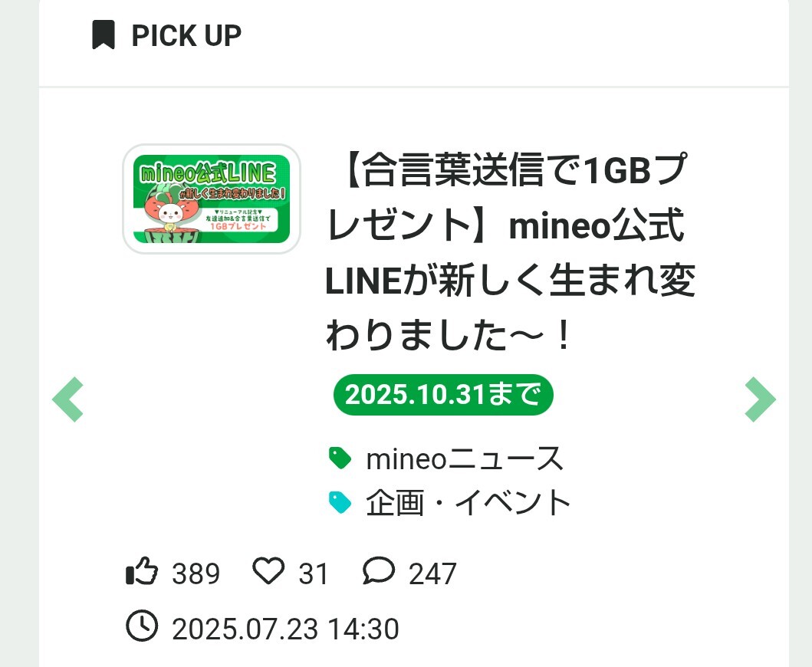Open comments via speech bubble icon
This screenshot has width=812, height=667.
(379, 572)
